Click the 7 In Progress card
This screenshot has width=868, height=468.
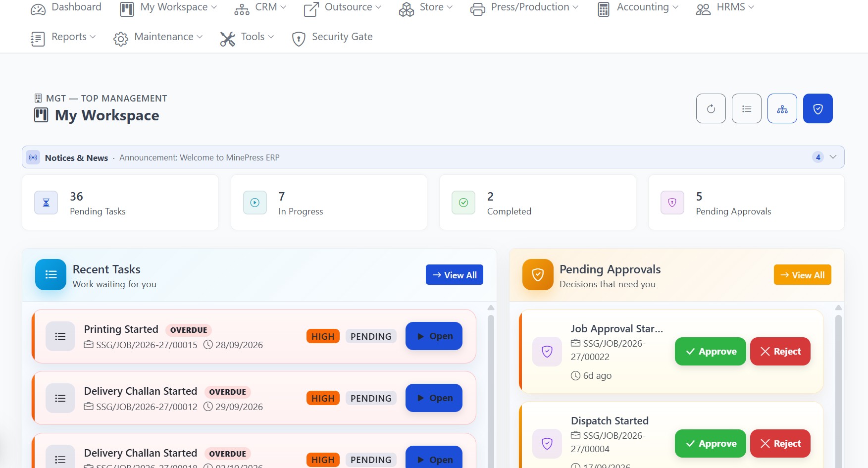(x=329, y=203)
